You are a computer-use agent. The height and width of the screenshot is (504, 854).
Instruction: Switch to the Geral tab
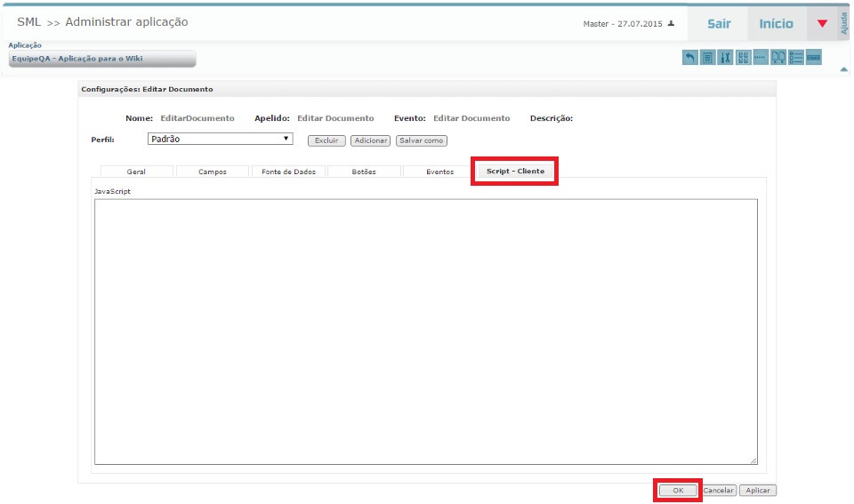coord(136,172)
